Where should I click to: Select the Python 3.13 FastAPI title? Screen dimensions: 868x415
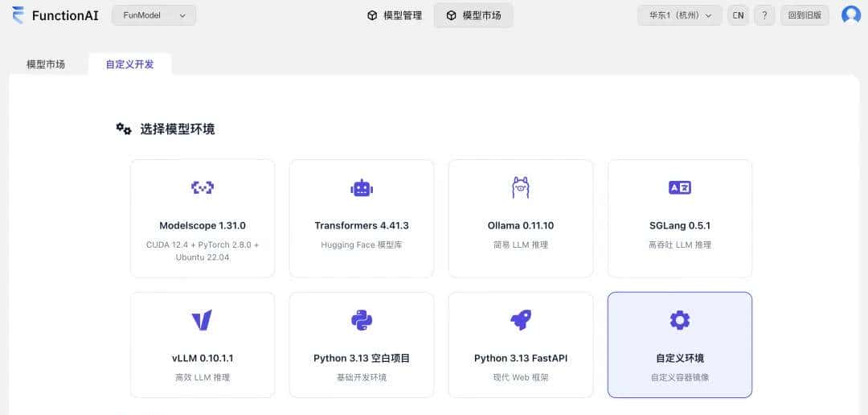click(x=520, y=359)
